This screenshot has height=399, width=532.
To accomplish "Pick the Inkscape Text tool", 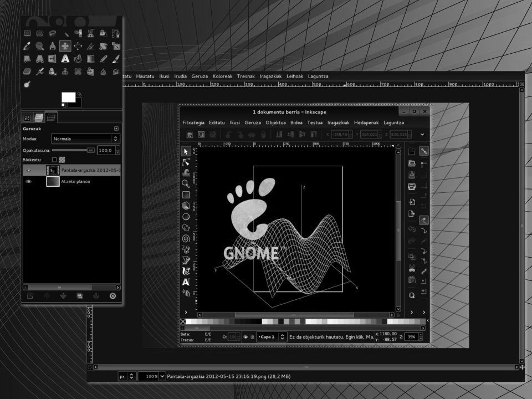I will (186, 282).
